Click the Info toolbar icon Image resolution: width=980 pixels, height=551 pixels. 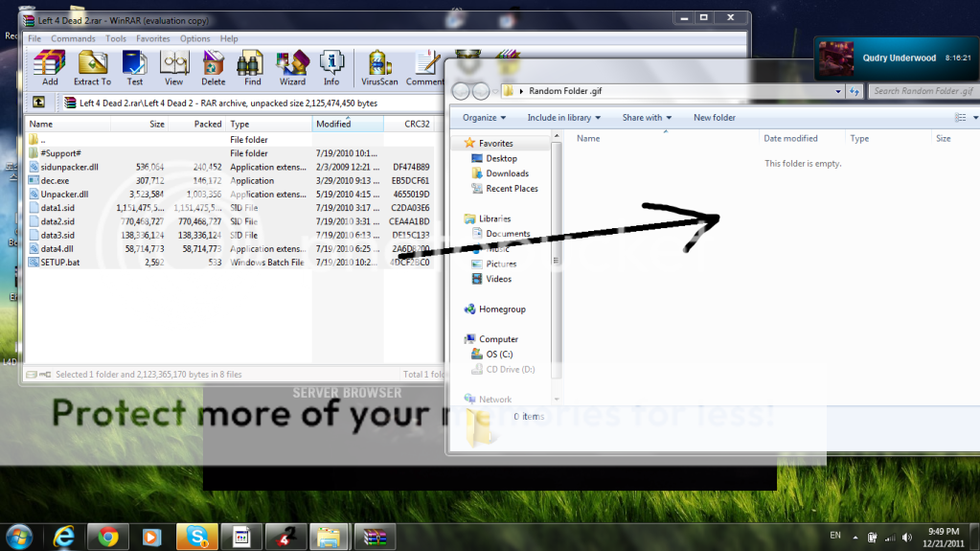pyautogui.click(x=331, y=67)
